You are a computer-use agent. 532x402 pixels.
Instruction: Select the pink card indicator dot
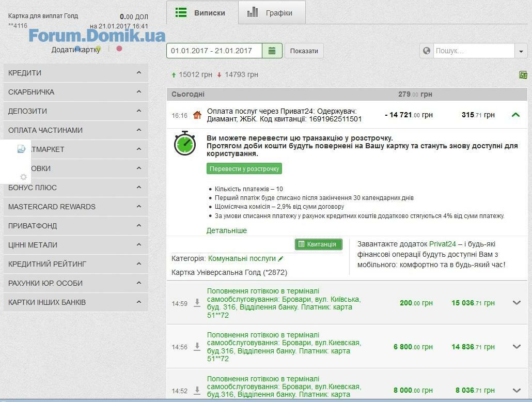tap(119, 49)
